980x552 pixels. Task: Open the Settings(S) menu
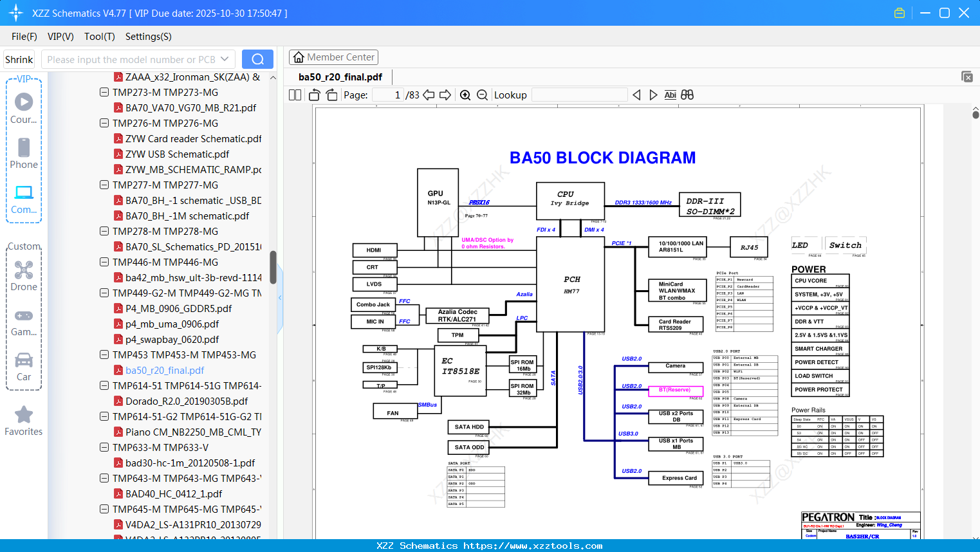149,37
